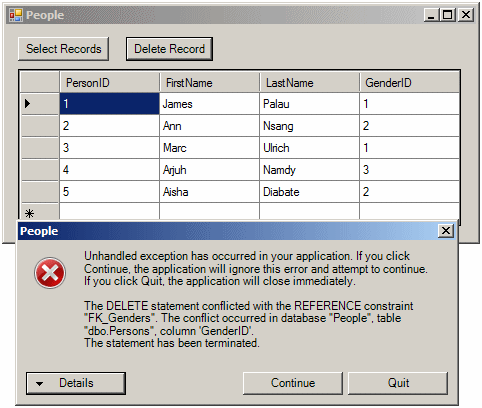This screenshot has height=408, width=482.
Task: Click the Unhandled exception message text
Action: (256, 269)
